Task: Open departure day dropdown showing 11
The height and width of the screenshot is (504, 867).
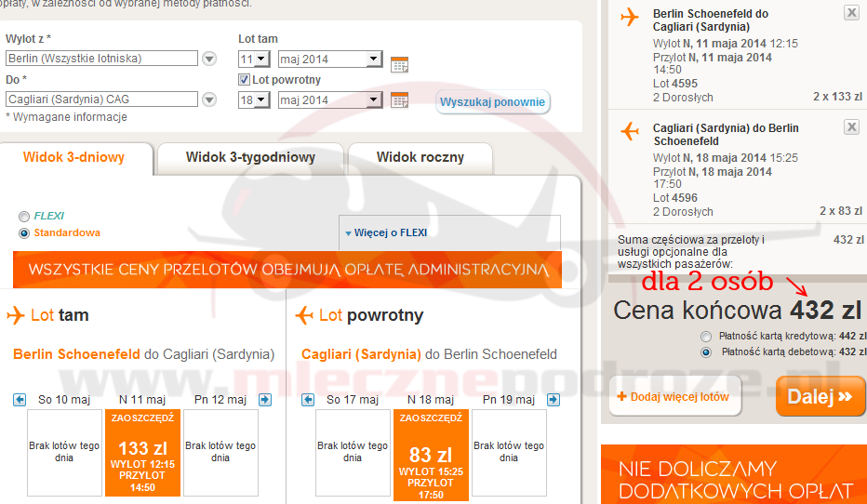Action: [254, 60]
